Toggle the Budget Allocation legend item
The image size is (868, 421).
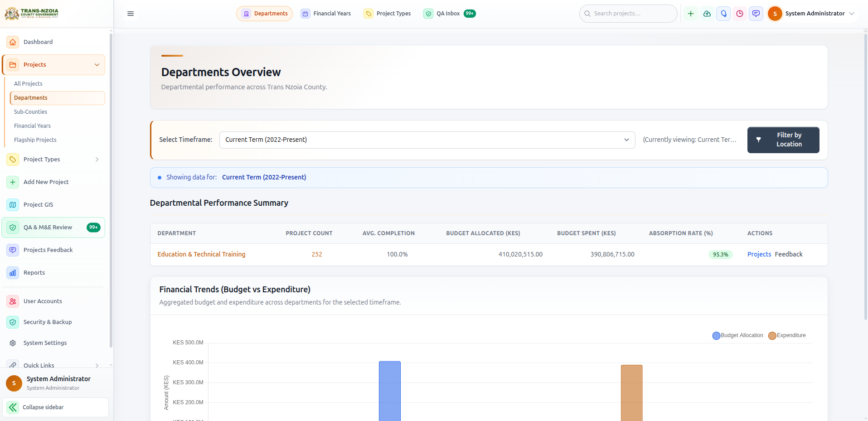pos(738,336)
